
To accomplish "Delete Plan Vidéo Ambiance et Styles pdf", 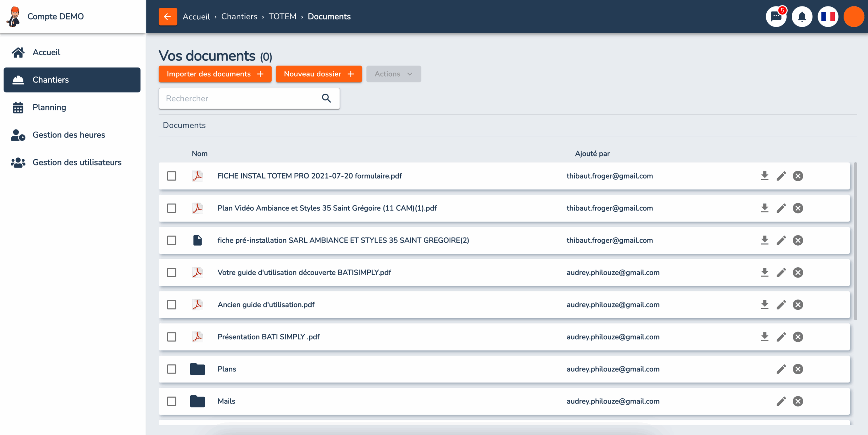I will 798,208.
